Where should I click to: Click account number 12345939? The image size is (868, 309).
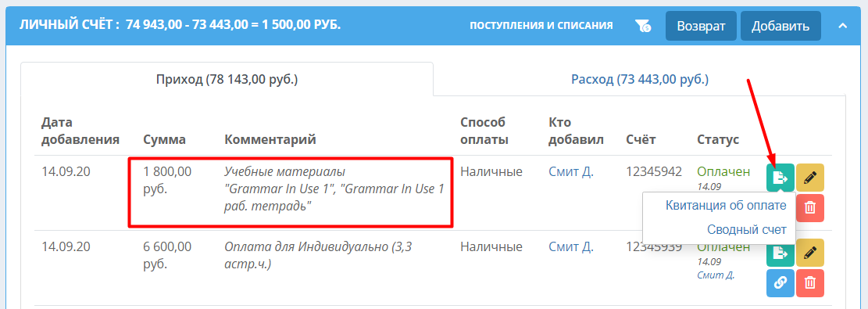[x=654, y=246]
